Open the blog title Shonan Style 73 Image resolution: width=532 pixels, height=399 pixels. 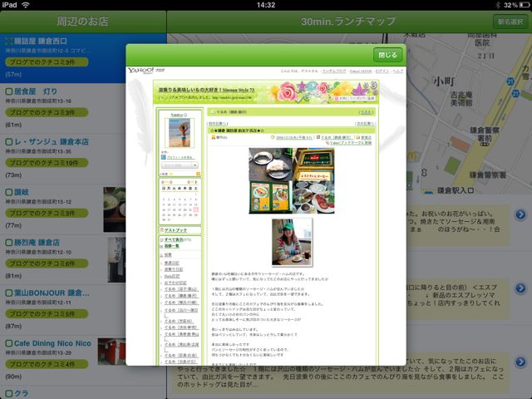pos(206,90)
